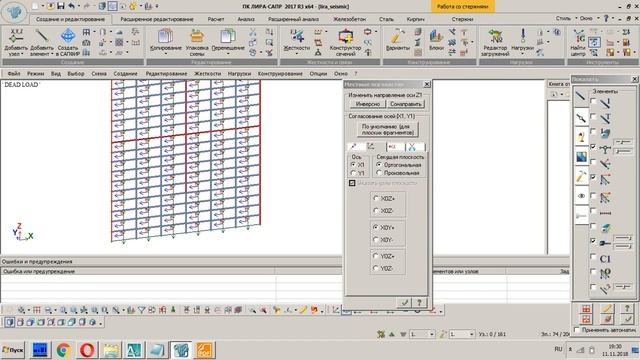Screen dimensions: 640x360
Task: Expand the Добавить элемент dropdown arrow
Action: [x=52, y=54]
